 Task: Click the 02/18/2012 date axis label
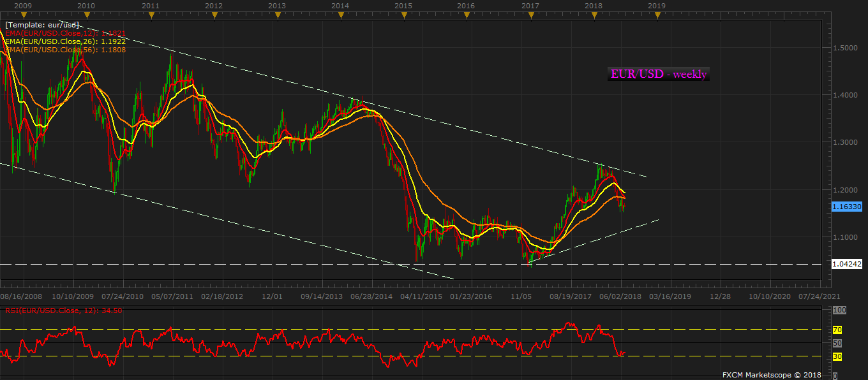pos(222,296)
